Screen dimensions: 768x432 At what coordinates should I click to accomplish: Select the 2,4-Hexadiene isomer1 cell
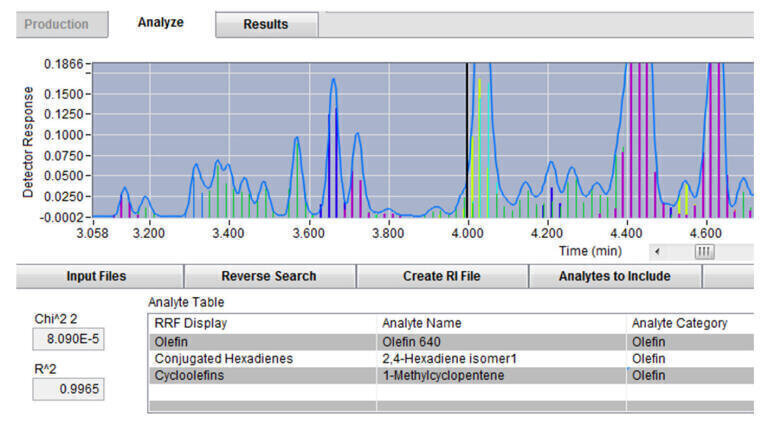(502, 359)
